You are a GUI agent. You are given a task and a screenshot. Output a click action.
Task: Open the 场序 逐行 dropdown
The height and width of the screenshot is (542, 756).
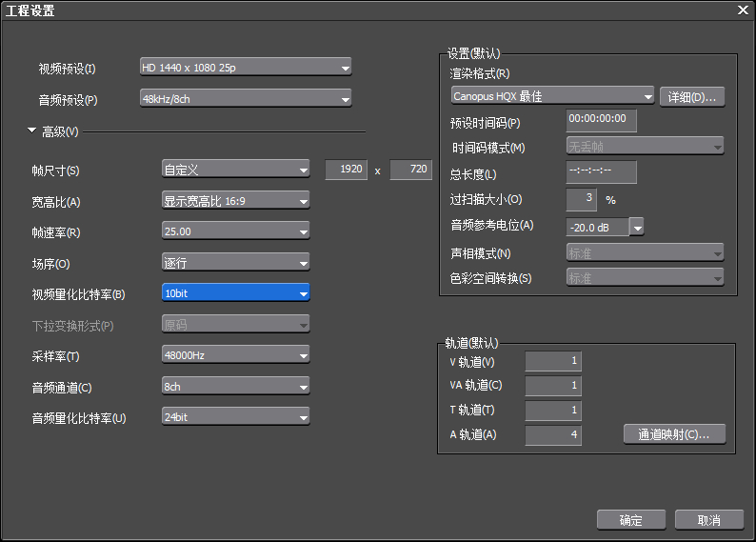pos(236,262)
